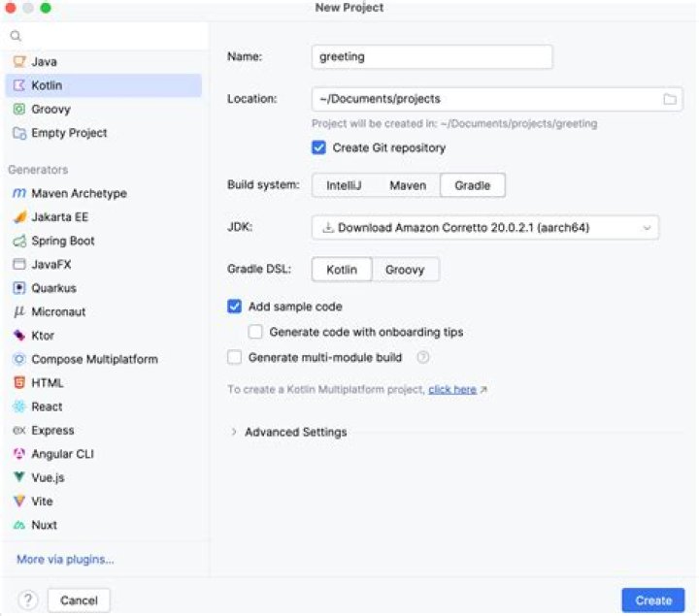Uncheck Create Git repository
Image resolution: width=699 pixels, height=616 pixels.
[x=318, y=147]
